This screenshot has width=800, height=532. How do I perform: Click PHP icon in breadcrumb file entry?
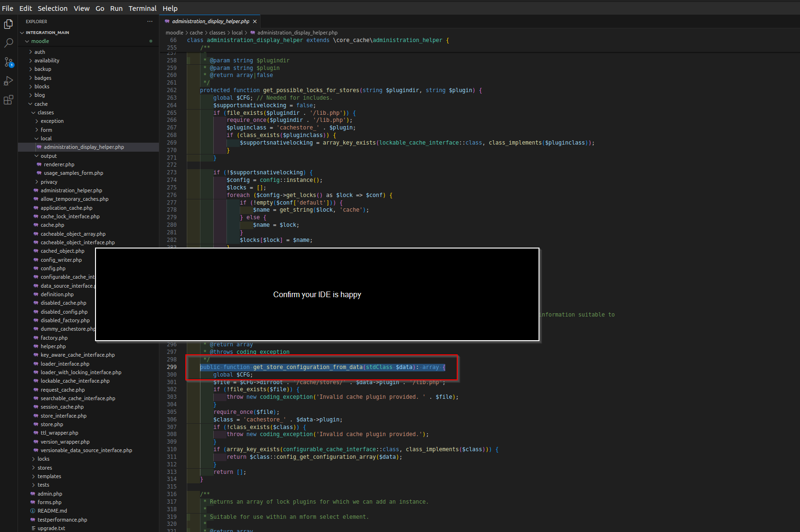pos(252,33)
